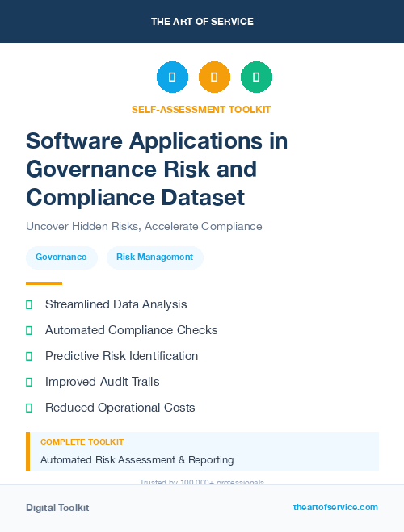
Task: Click the checkmark beside Improved Audit Trails
Action: (x=29, y=382)
